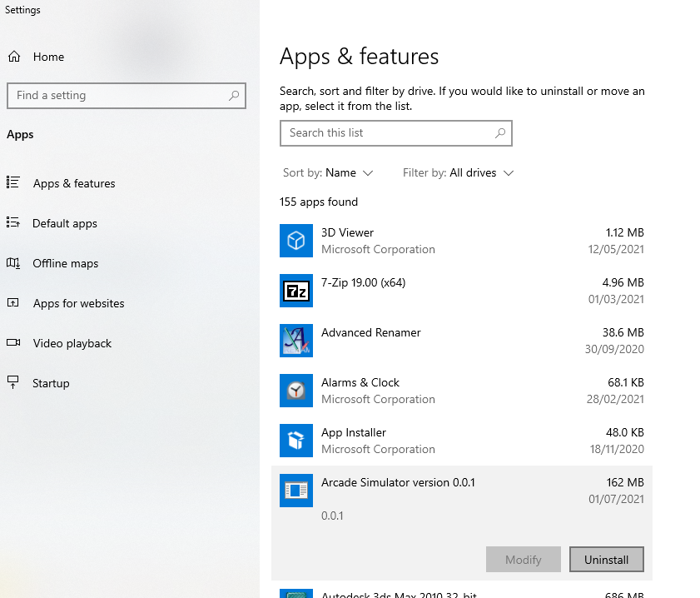Open Apps & features sidebar page

73,183
